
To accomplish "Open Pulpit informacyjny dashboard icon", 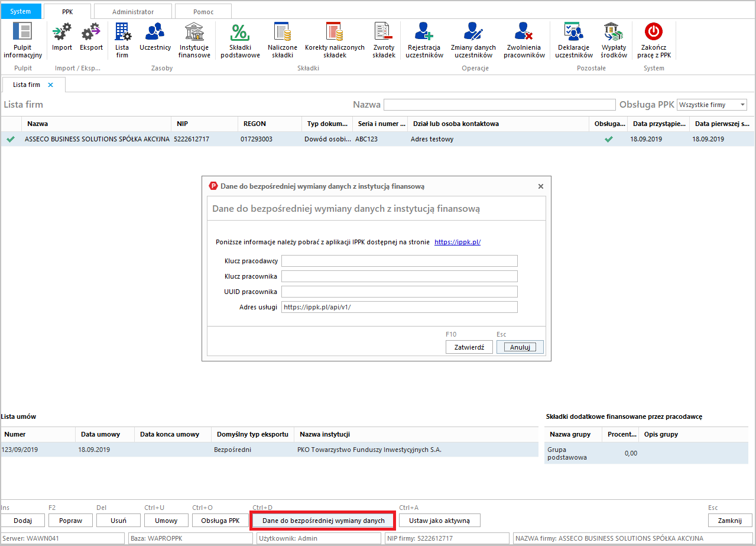I will click(22, 31).
